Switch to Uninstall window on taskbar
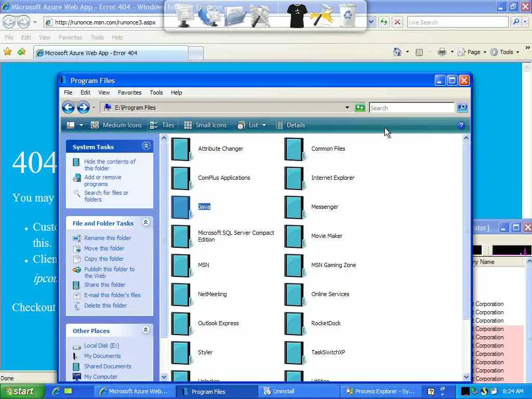Image resolution: width=532 pixels, height=399 pixels. pos(299,392)
